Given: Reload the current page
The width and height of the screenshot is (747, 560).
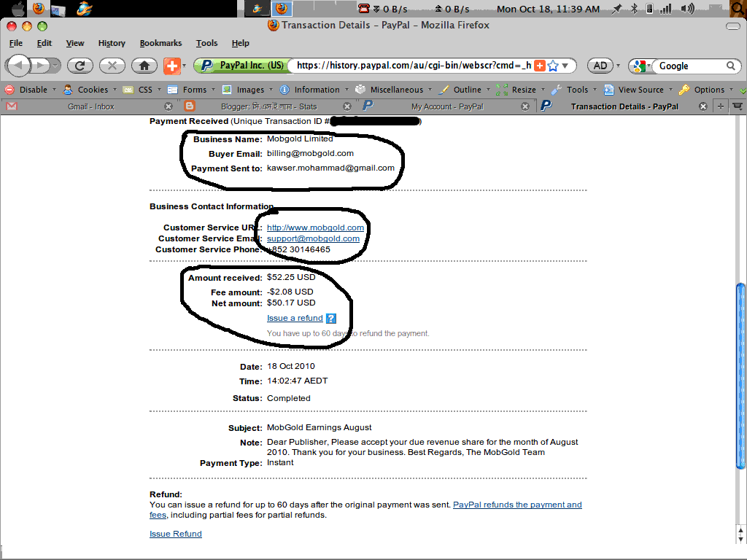Looking at the screenshot, I should pyautogui.click(x=80, y=66).
